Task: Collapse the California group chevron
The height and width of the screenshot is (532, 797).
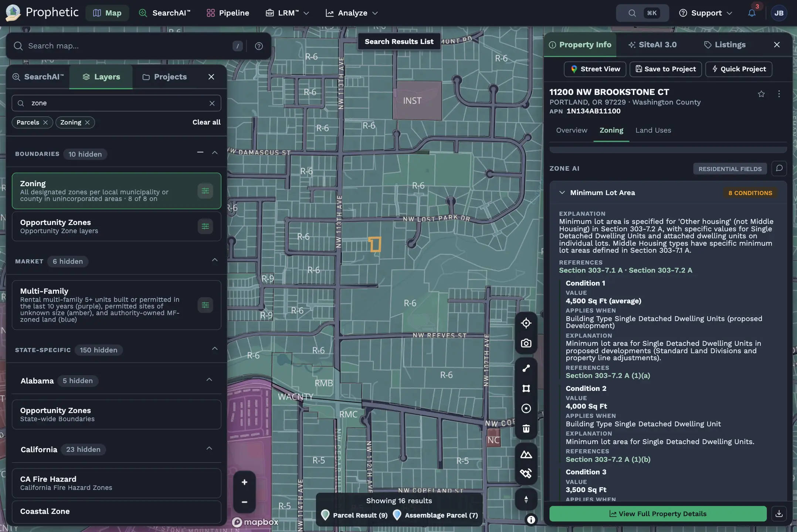Action: [x=209, y=449]
